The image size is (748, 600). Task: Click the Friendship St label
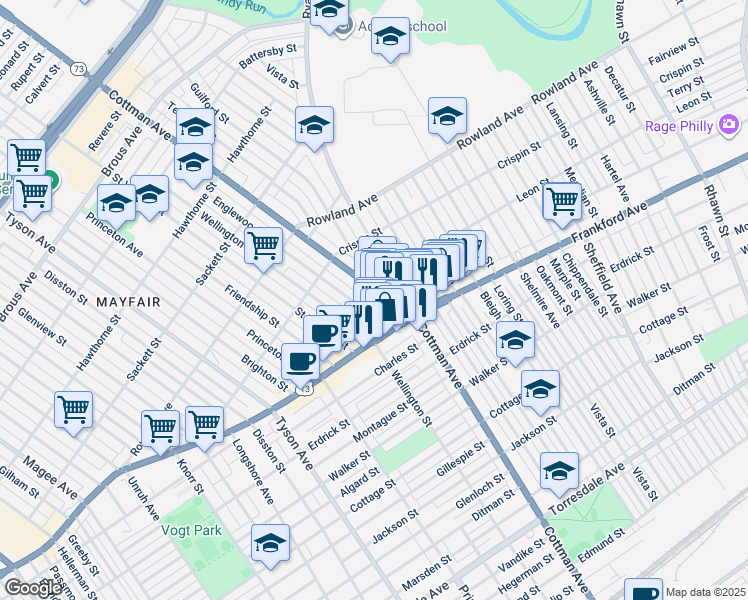pos(252,306)
